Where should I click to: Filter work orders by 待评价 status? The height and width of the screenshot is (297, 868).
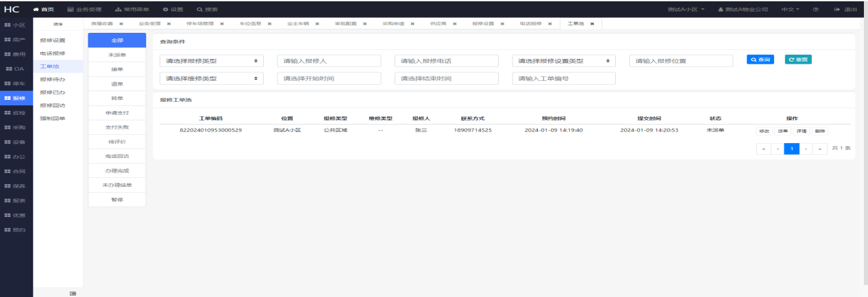click(118, 142)
